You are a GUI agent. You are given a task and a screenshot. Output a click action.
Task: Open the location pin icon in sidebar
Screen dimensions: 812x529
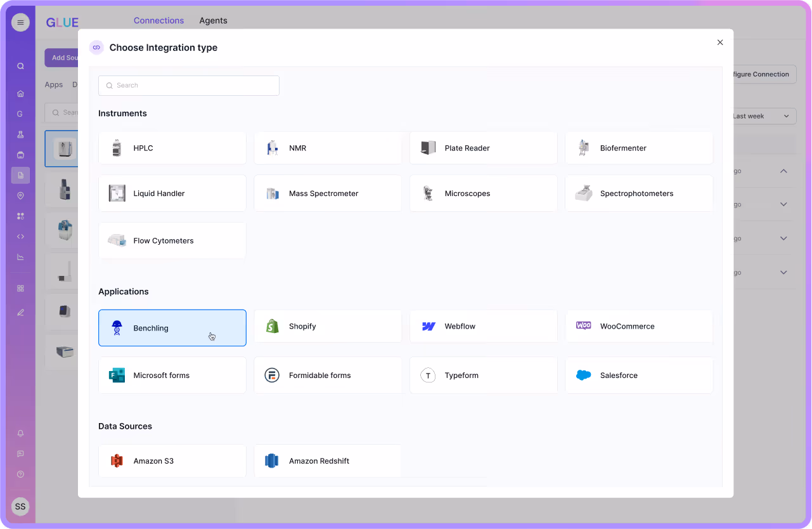tap(20, 195)
